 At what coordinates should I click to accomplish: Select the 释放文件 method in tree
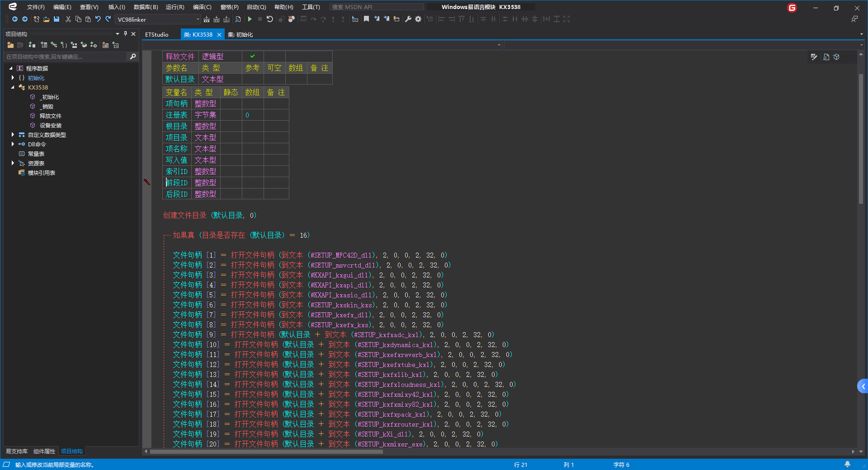[x=51, y=116]
